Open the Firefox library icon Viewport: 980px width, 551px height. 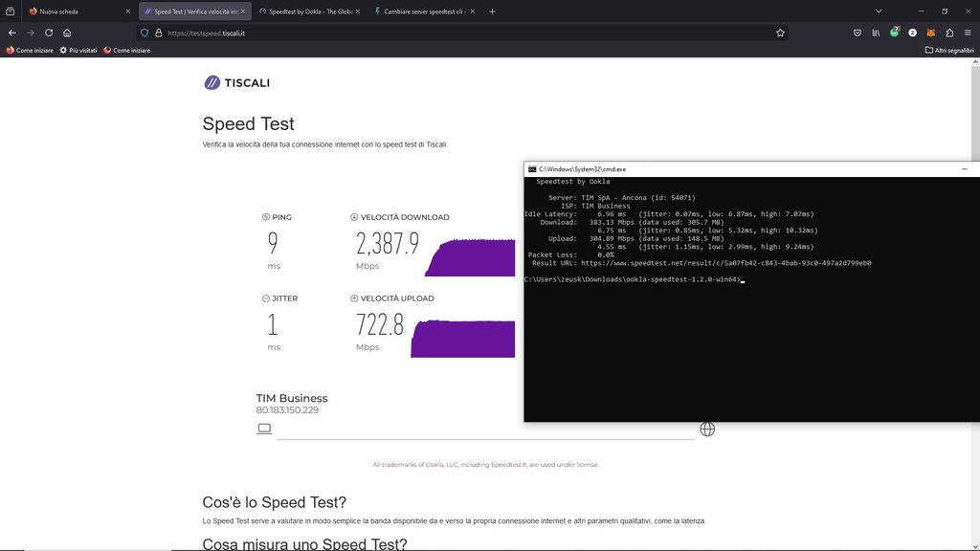click(876, 33)
